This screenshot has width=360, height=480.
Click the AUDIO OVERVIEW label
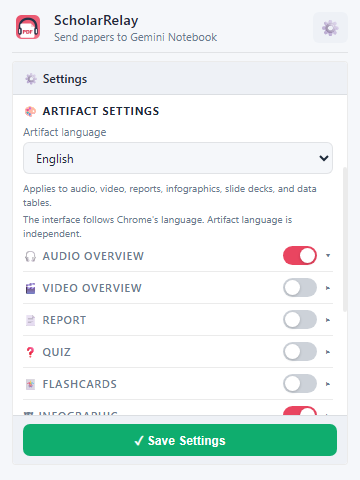pos(93,256)
